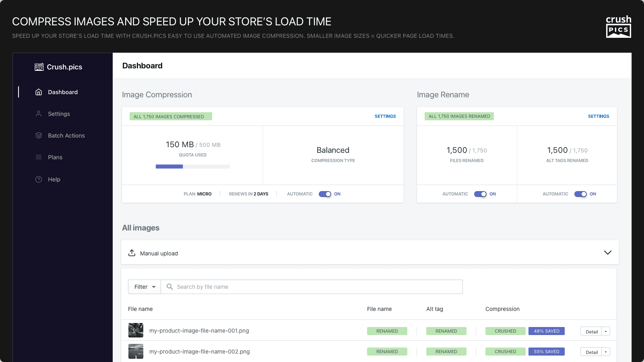Image resolution: width=644 pixels, height=362 pixels.
Task: Click Detail button for my-product-image-file-name-002.png
Action: pos(592,352)
